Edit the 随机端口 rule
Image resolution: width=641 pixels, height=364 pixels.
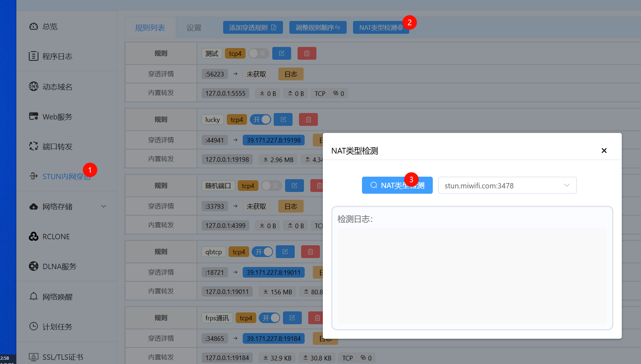pos(294,186)
